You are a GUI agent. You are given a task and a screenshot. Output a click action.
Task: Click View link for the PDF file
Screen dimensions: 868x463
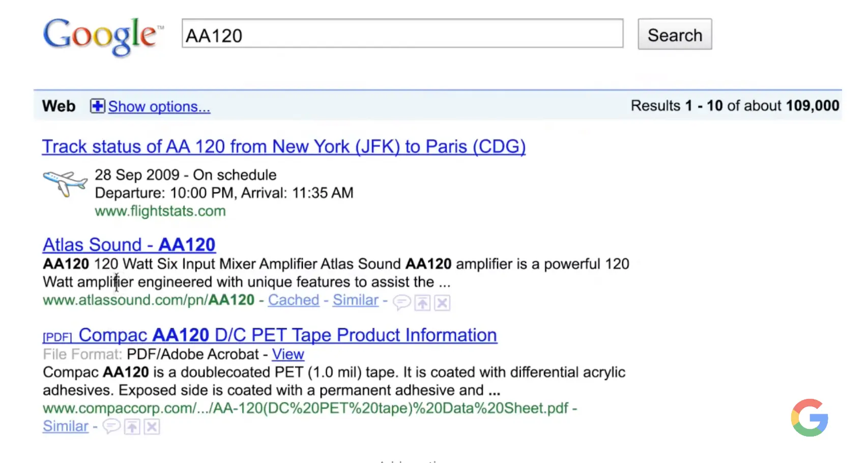click(288, 354)
